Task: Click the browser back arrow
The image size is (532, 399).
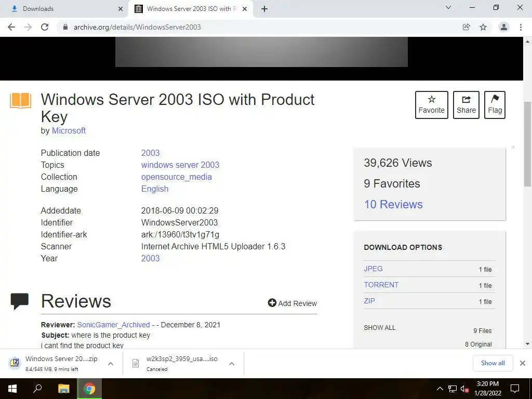Action: click(11, 27)
